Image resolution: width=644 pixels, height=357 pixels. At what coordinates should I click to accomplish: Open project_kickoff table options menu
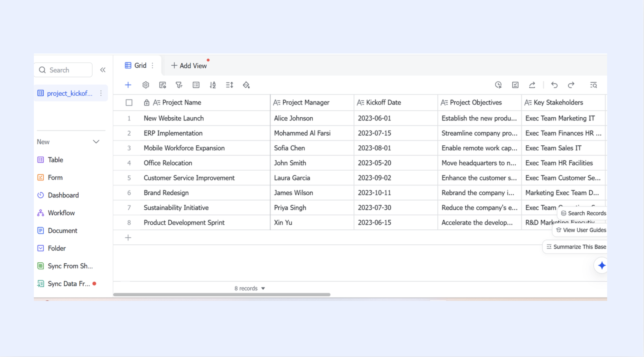101,93
